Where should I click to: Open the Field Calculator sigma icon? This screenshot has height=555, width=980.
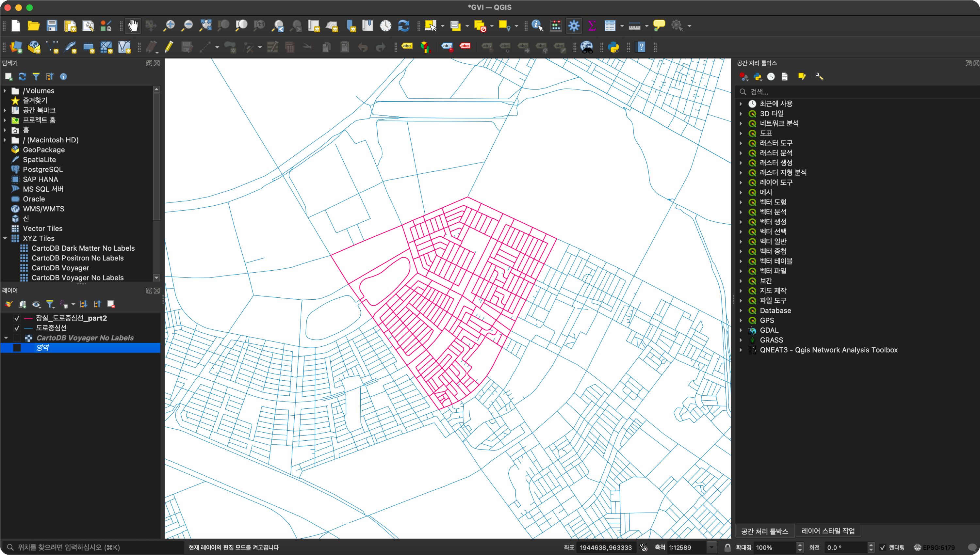click(592, 26)
